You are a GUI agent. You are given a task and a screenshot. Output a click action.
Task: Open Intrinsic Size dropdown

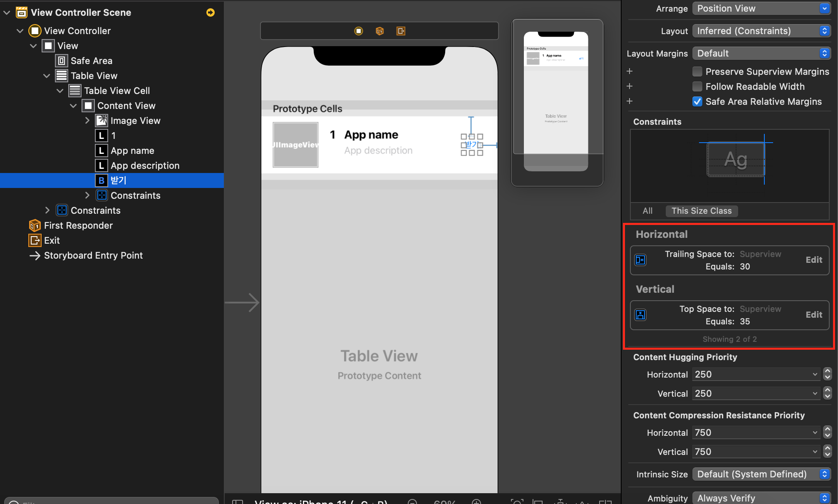(761, 474)
